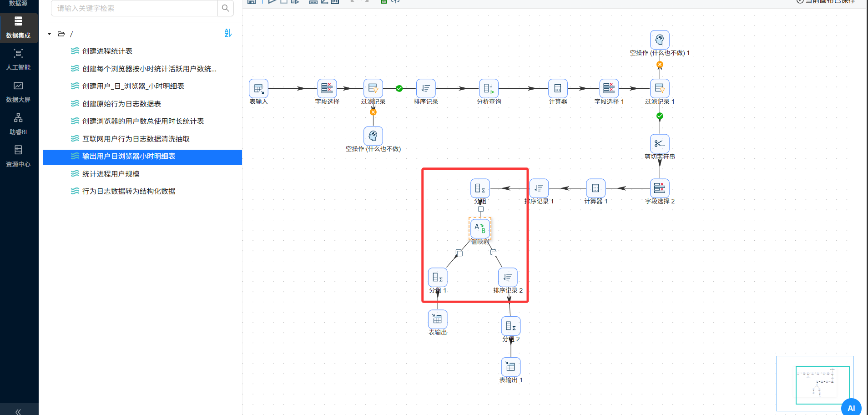Click the hop marker between 分组 and 值映射
Screen dimensions: 868x415
(480, 208)
